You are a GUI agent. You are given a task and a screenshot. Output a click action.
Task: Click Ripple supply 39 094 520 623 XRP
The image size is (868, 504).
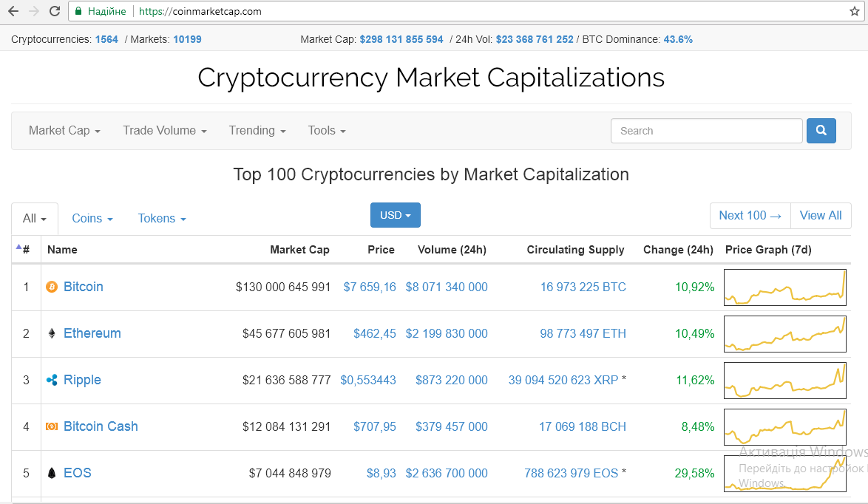[563, 380]
